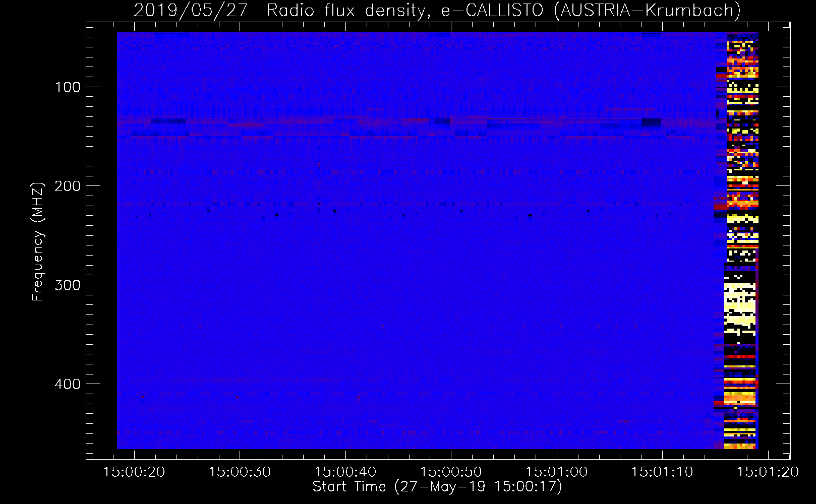Select the date '2019/05/27' in the title
This screenshot has height=504, width=816.
(191, 10)
